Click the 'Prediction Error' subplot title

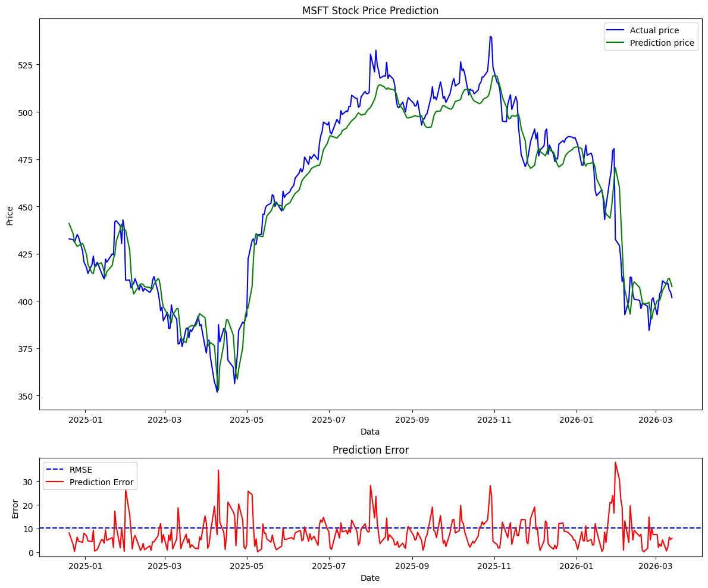pos(370,450)
